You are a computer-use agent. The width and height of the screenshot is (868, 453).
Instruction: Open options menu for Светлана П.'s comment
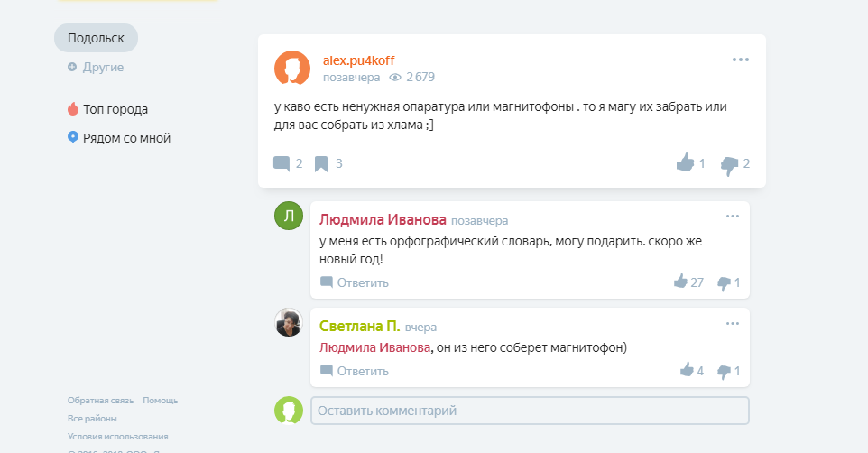[733, 323]
